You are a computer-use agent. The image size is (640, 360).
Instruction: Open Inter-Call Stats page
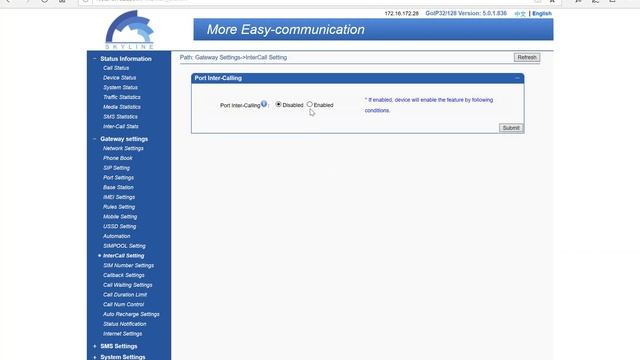(x=121, y=127)
